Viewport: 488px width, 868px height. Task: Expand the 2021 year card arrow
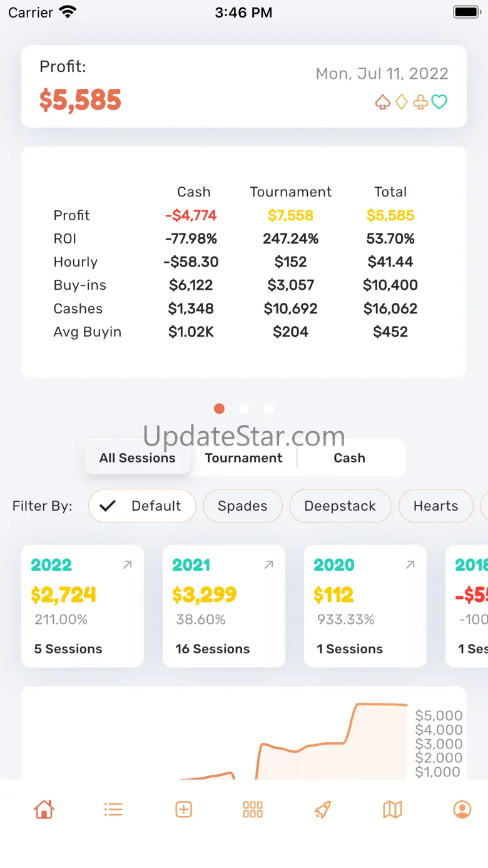pyautogui.click(x=268, y=565)
